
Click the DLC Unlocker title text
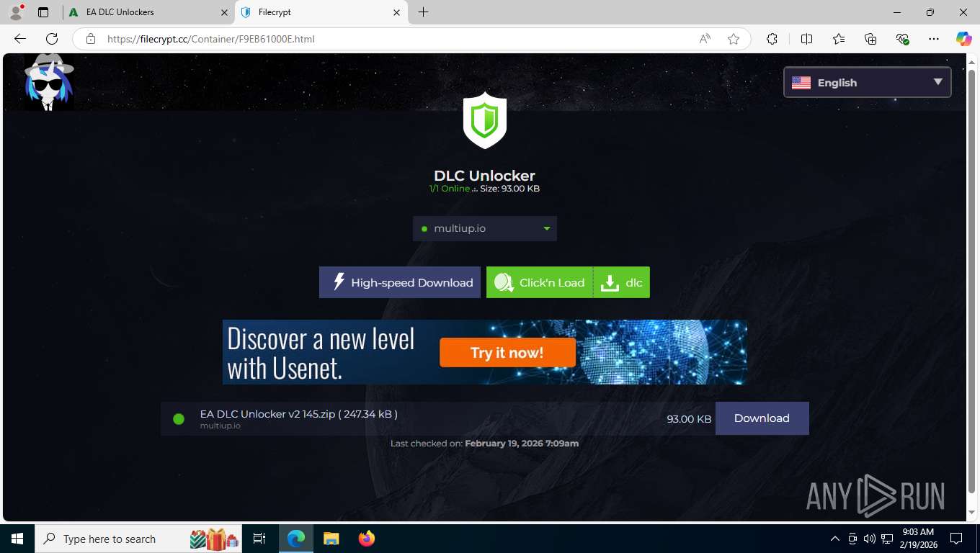point(484,176)
